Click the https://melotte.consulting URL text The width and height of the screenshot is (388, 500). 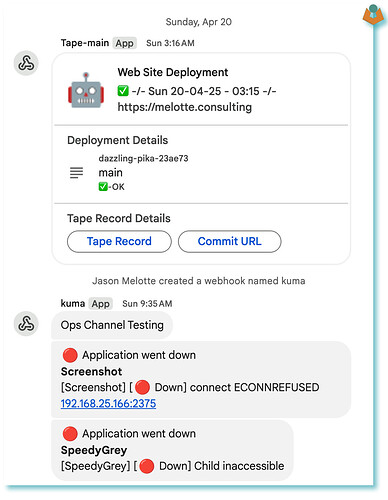(x=185, y=107)
